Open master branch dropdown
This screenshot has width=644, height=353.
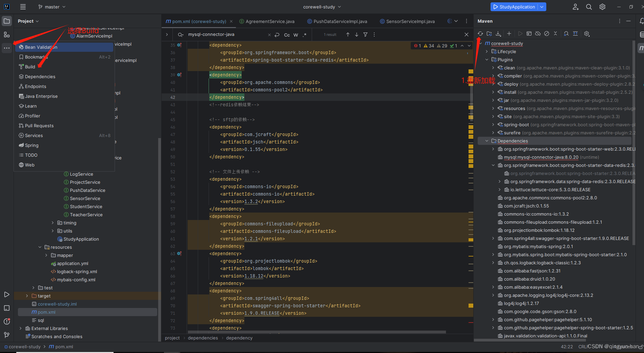(52, 7)
